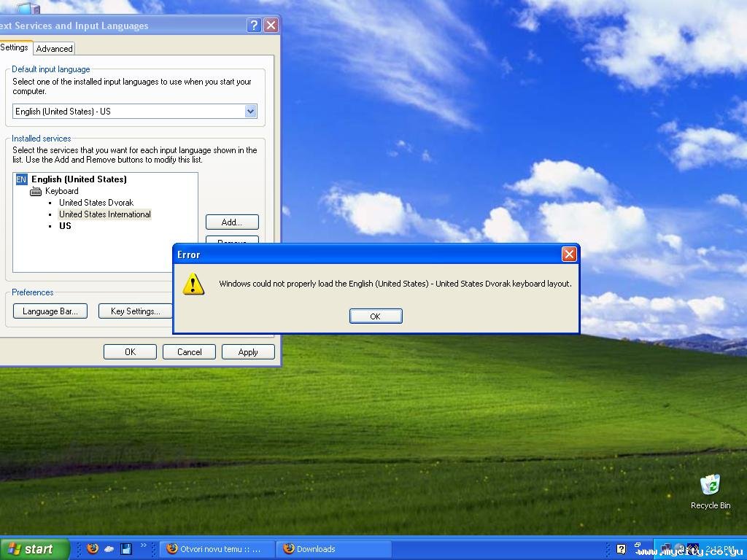Click the help question mark button
The image size is (747, 560).
coord(254,26)
